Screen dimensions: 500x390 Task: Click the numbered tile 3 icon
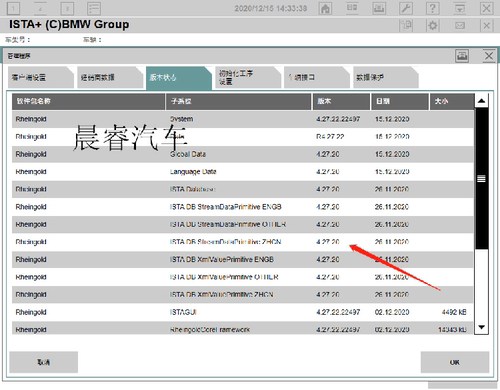(67, 8)
